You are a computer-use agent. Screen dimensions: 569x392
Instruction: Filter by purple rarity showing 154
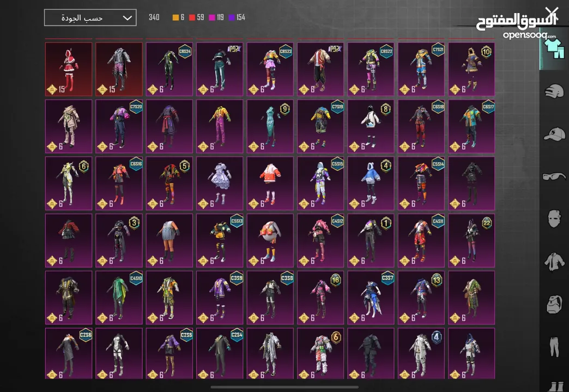pyautogui.click(x=237, y=17)
